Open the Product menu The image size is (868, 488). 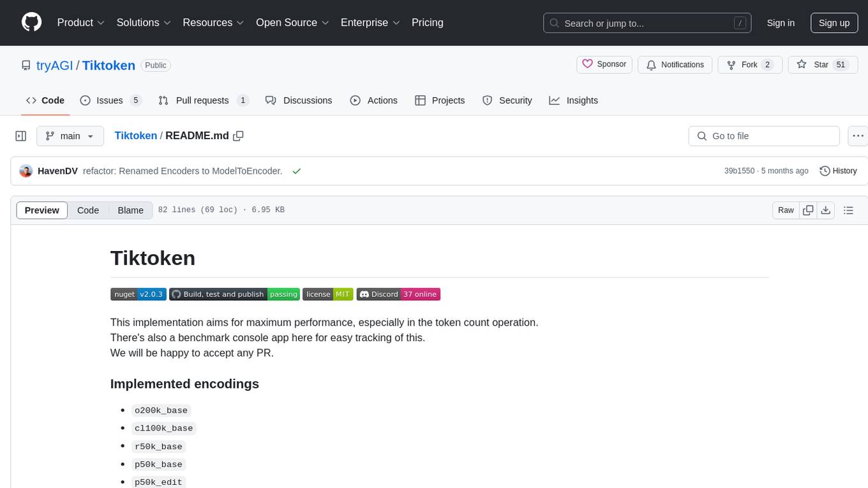point(81,22)
